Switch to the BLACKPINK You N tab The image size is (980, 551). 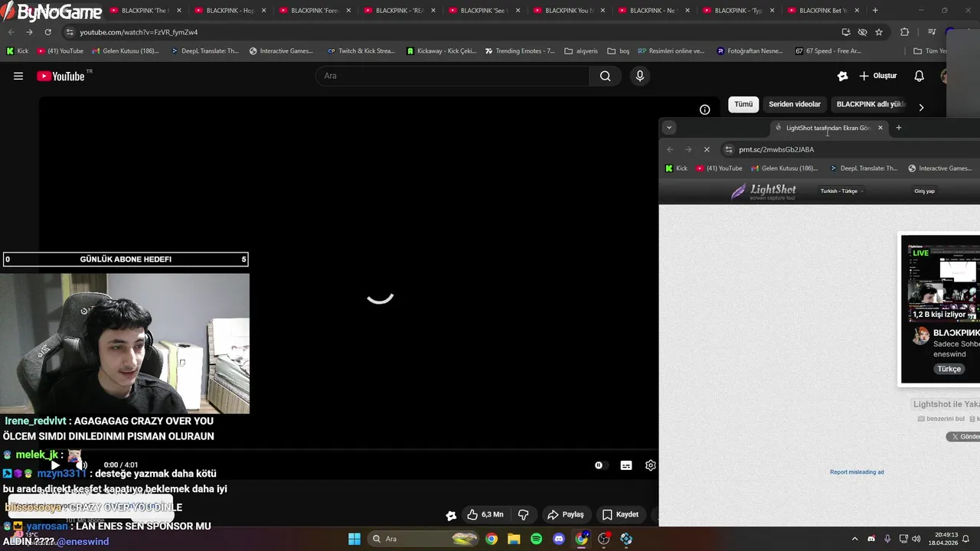click(x=568, y=11)
